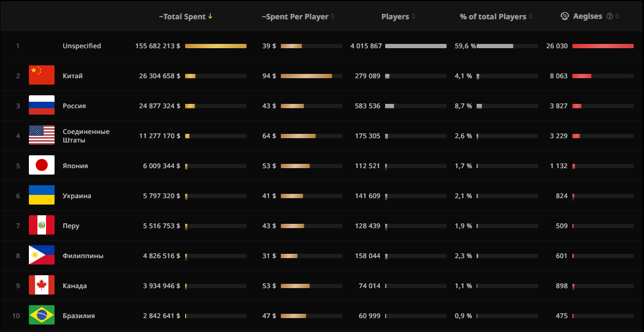Click the Aegises column header label

pos(587,17)
